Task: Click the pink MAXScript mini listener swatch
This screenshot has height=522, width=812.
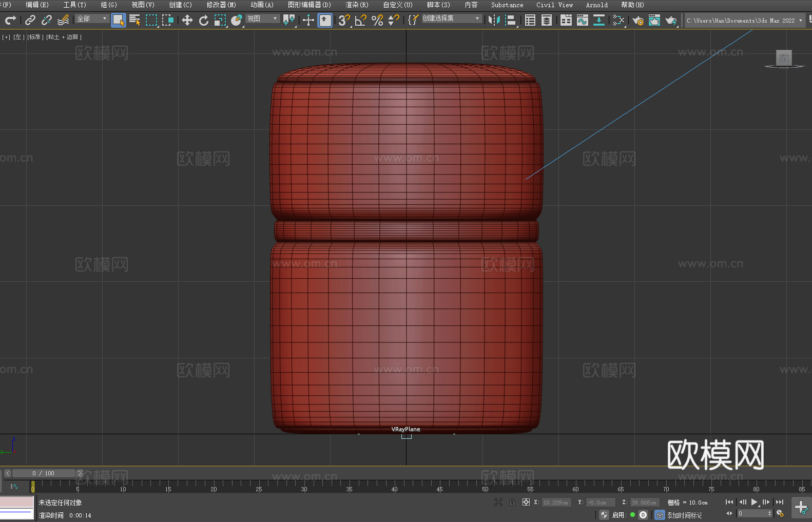Action: pyautogui.click(x=17, y=502)
